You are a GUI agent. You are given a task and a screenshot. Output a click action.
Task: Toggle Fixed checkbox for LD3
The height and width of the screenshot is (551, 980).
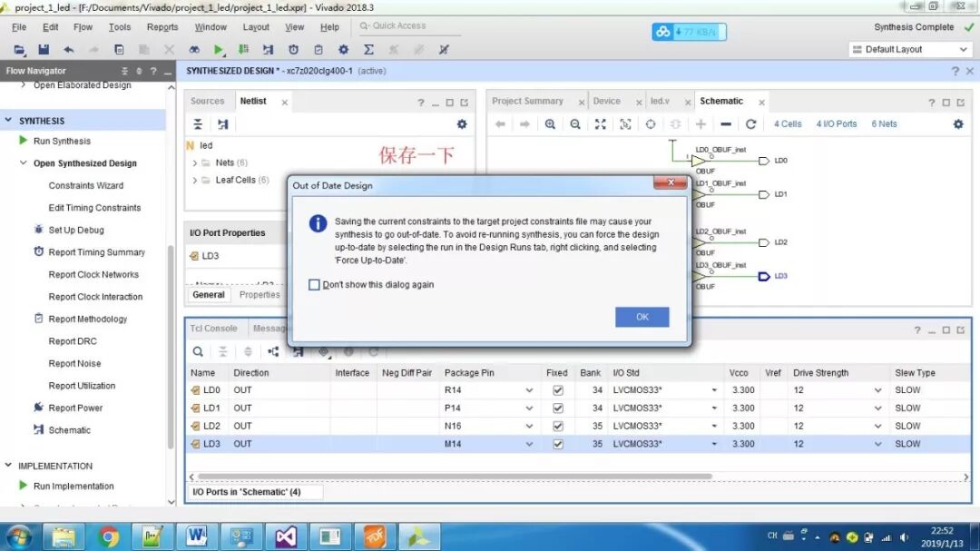pyautogui.click(x=557, y=444)
